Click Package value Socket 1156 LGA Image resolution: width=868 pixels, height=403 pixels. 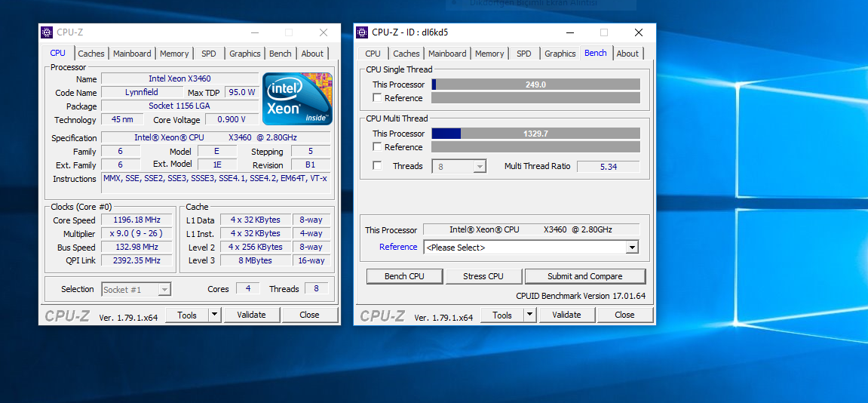pos(180,106)
